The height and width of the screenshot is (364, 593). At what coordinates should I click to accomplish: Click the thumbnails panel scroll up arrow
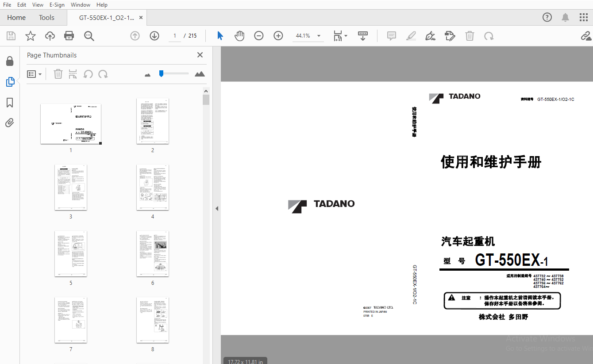(206, 91)
